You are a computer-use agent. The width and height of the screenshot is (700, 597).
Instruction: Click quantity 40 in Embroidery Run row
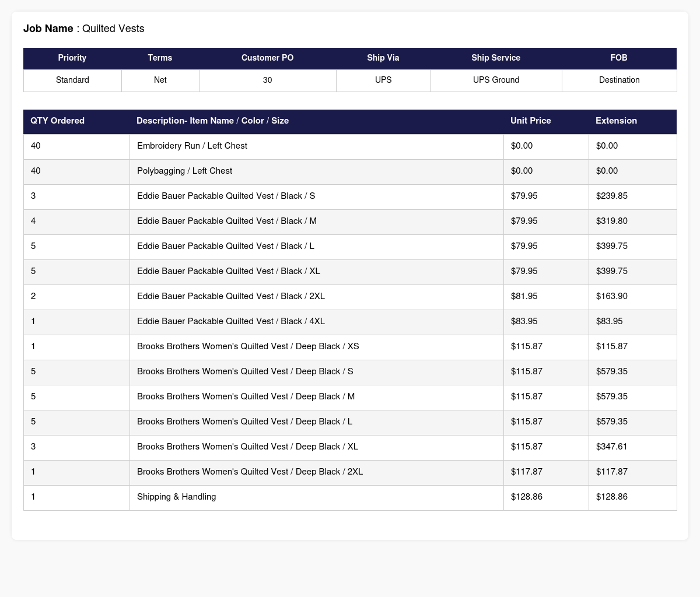[36, 146]
